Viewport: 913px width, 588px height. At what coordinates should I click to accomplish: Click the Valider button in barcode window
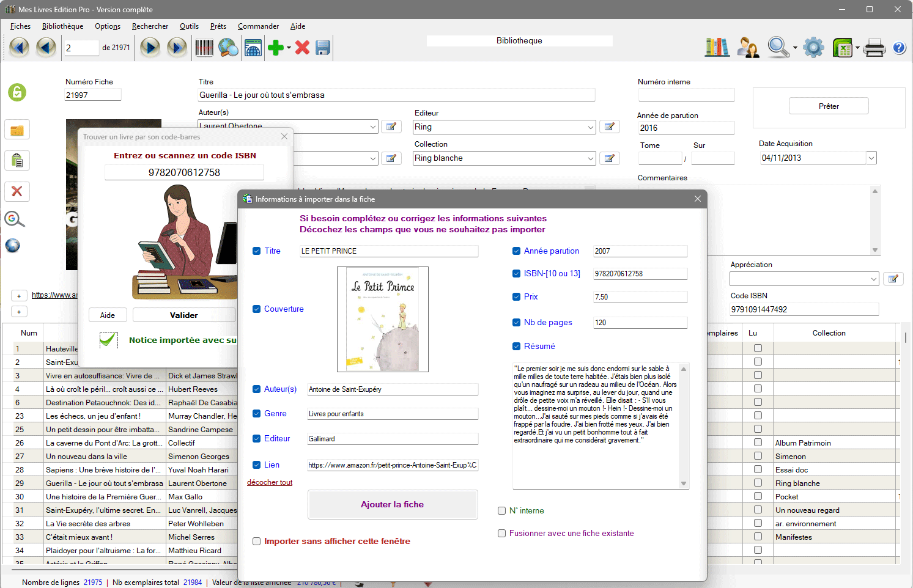(184, 315)
